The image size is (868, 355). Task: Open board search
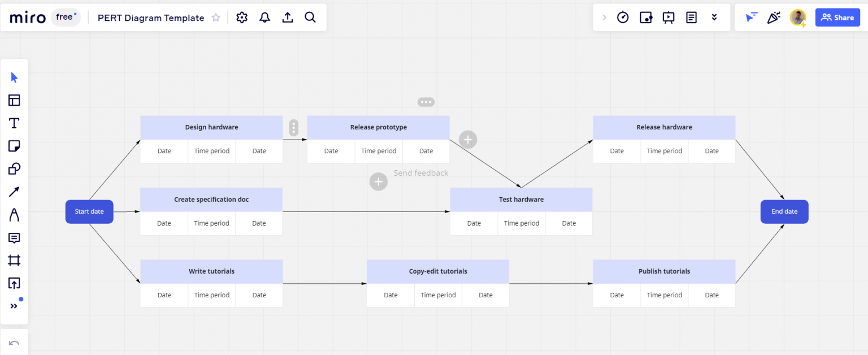[x=310, y=18]
